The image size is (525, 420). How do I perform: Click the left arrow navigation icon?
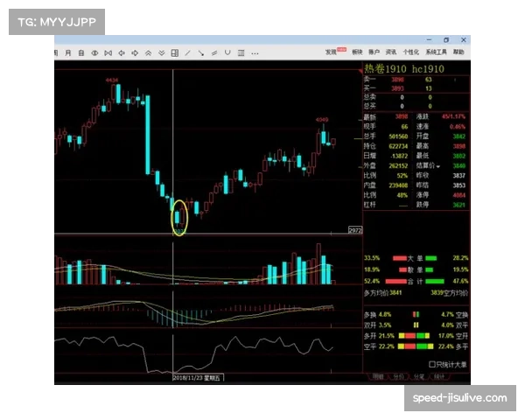point(122,53)
